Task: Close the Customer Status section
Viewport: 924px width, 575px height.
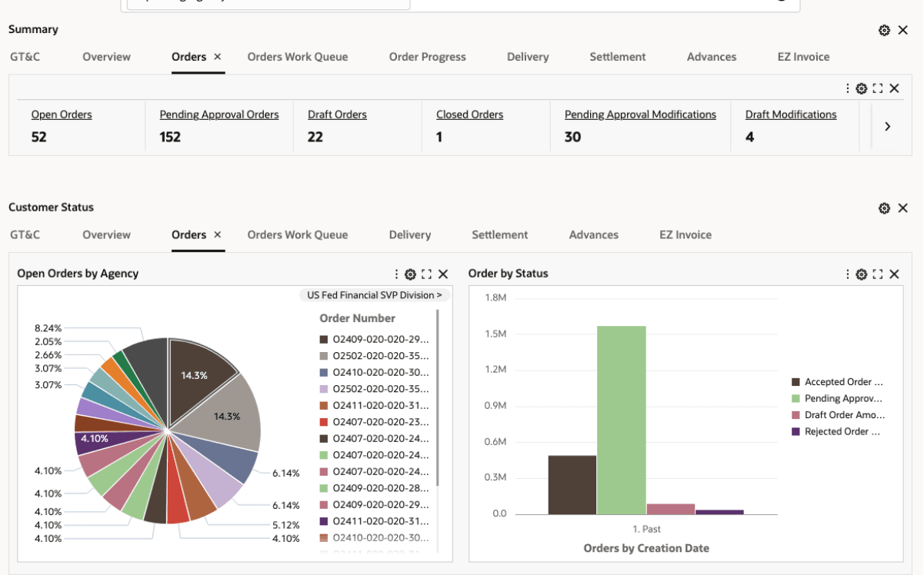Action: pyautogui.click(x=903, y=208)
